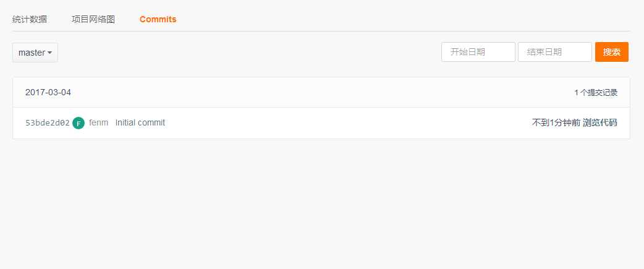Click the caret arrow beside master

click(49, 53)
